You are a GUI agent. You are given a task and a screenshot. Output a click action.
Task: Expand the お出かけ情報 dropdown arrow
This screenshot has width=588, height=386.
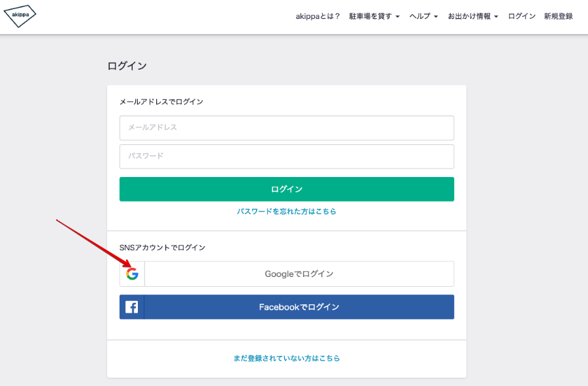click(496, 16)
